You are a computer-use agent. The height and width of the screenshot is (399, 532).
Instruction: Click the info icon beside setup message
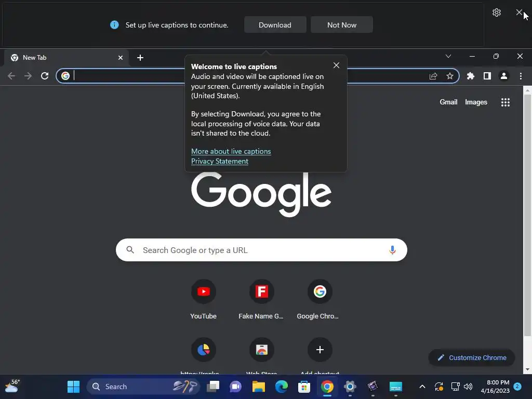pyautogui.click(x=114, y=25)
